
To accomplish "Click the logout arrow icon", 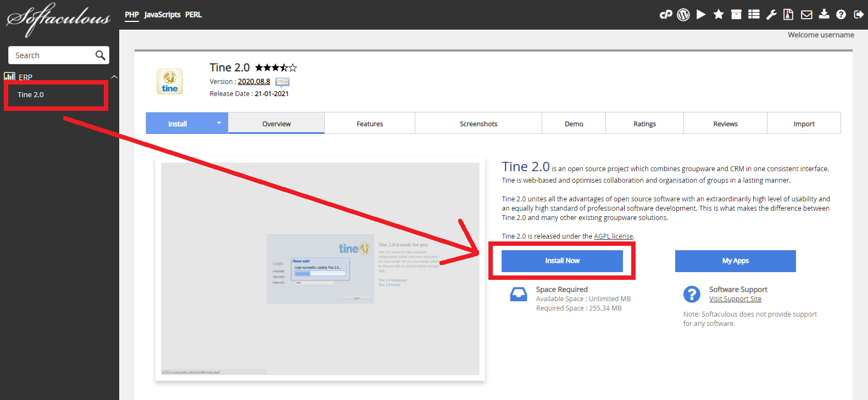I will 859,15.
